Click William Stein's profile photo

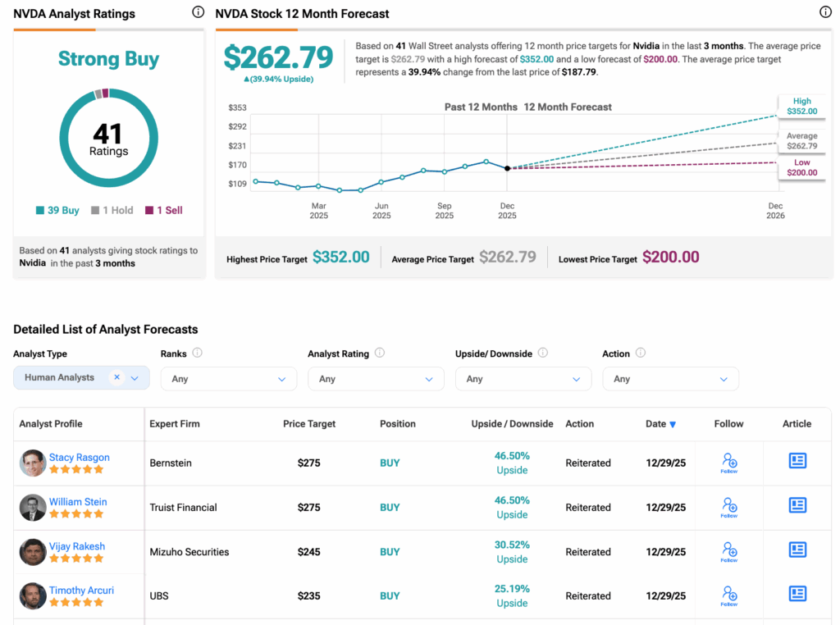[33, 508]
